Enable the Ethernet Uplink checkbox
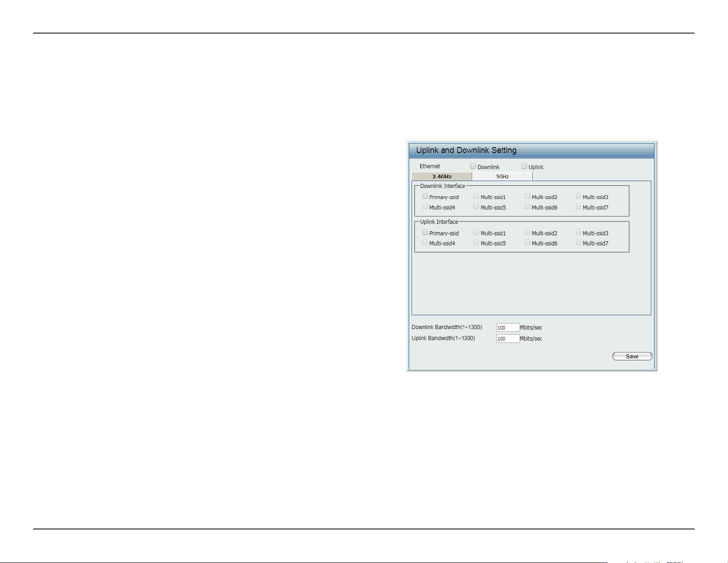Image resolution: width=728 pixels, height=563 pixels. coord(524,166)
